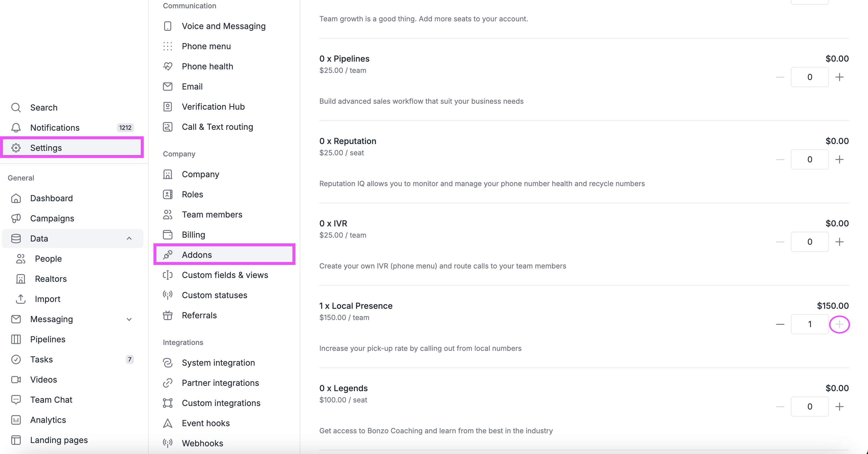
Task: Open Custom fields & views
Action: pyautogui.click(x=225, y=275)
